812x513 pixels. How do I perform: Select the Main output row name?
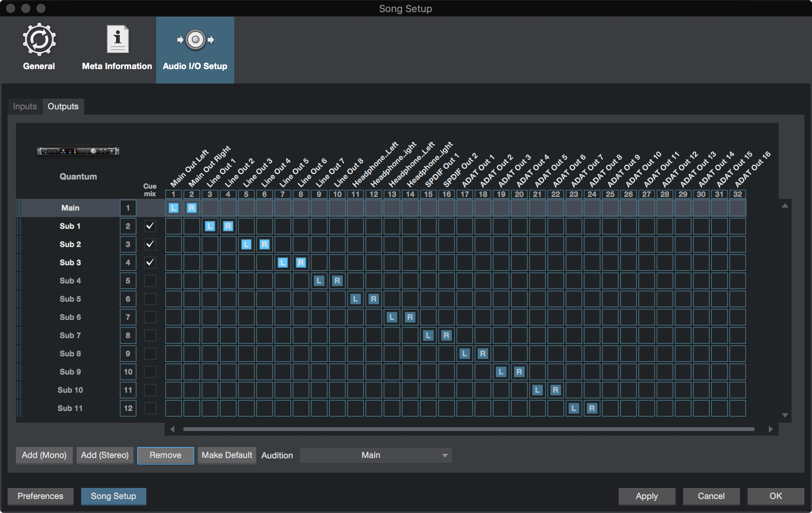(71, 208)
